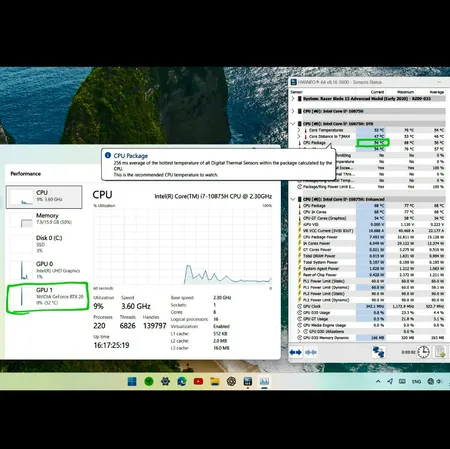Open File Explorer from taskbar
This screenshot has height=449, width=450.
coord(215,381)
